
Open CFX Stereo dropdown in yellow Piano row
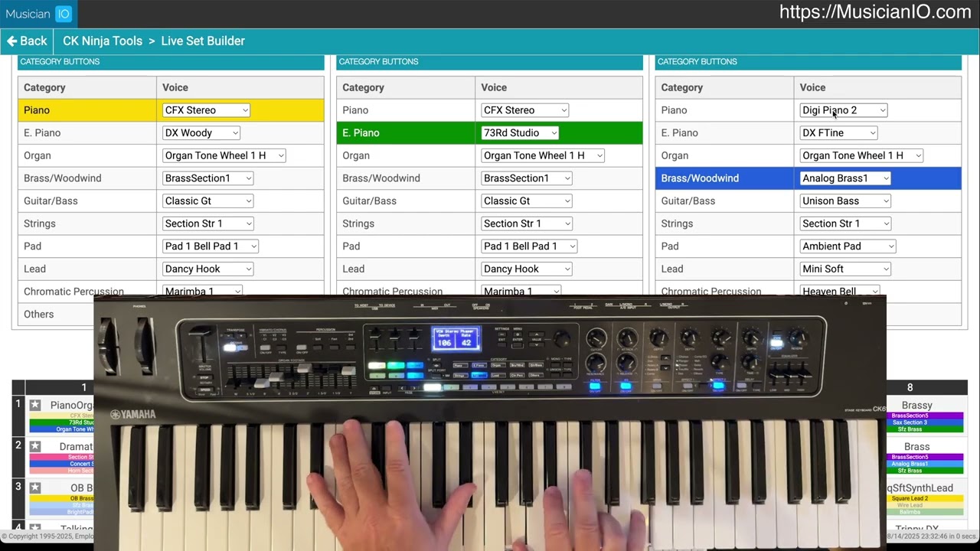206,110
